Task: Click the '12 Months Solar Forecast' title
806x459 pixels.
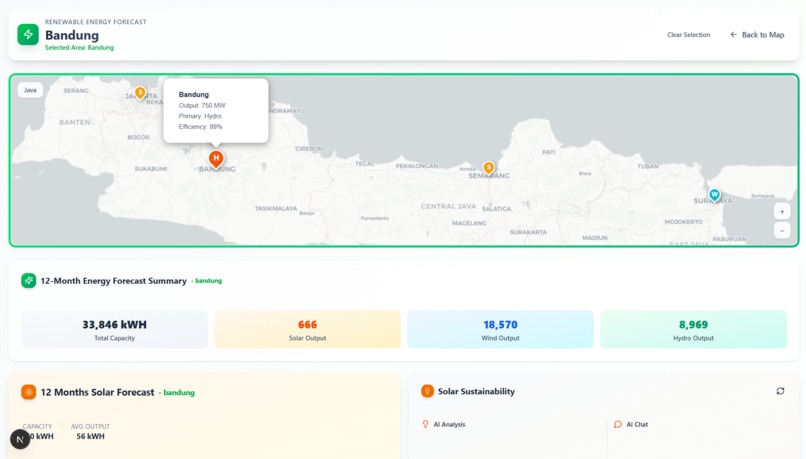Action: (97, 392)
